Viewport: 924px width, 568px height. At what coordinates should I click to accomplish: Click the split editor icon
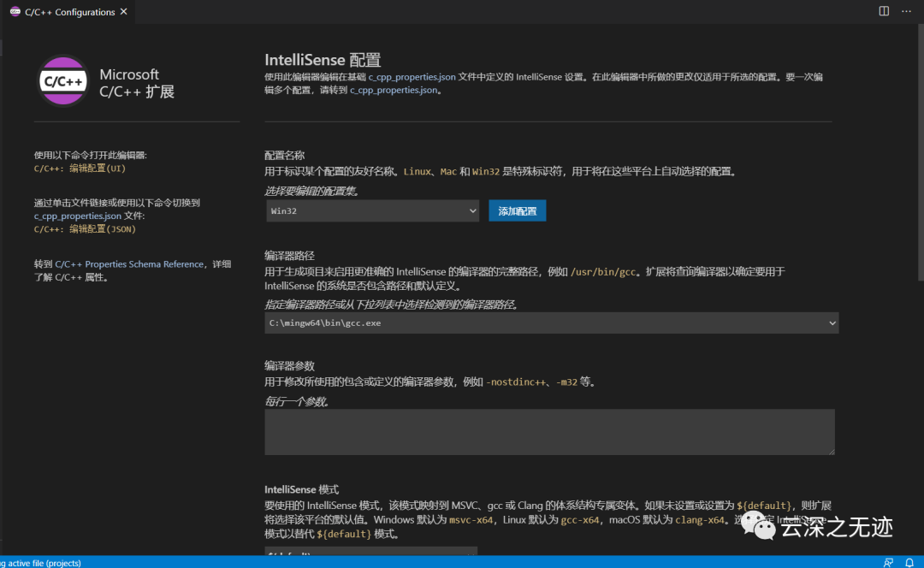[883, 11]
